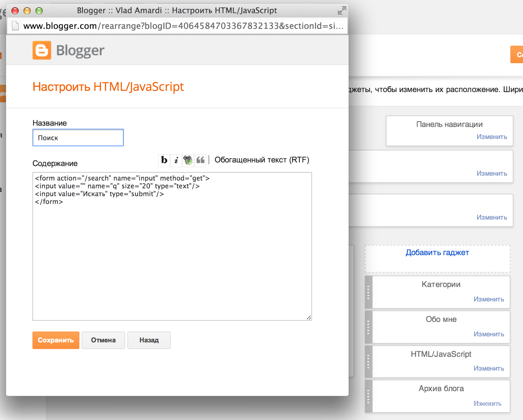523x420 pixels.
Task: Click the Обо мне gadget title
Action: pos(441,319)
